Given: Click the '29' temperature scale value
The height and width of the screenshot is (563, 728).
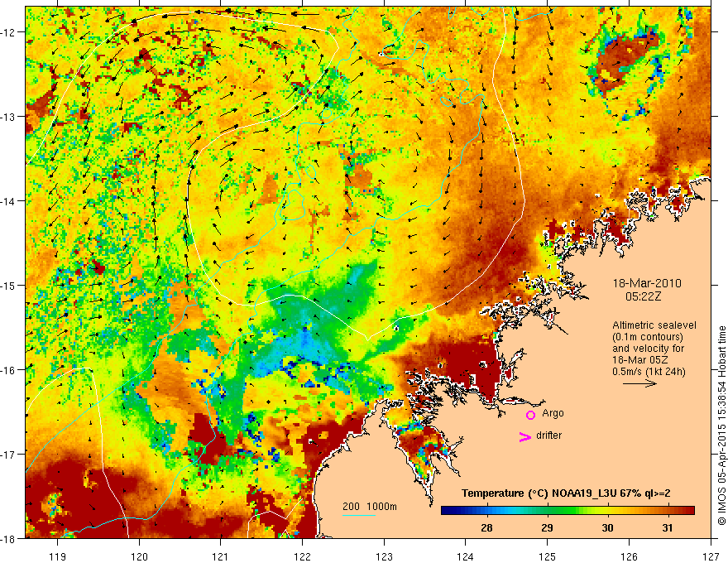Looking at the screenshot, I should click(547, 527).
